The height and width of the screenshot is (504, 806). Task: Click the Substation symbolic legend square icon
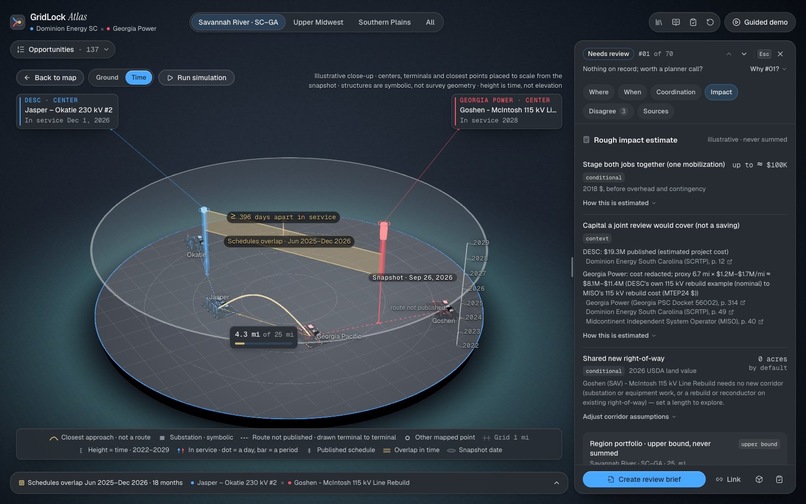coord(162,438)
